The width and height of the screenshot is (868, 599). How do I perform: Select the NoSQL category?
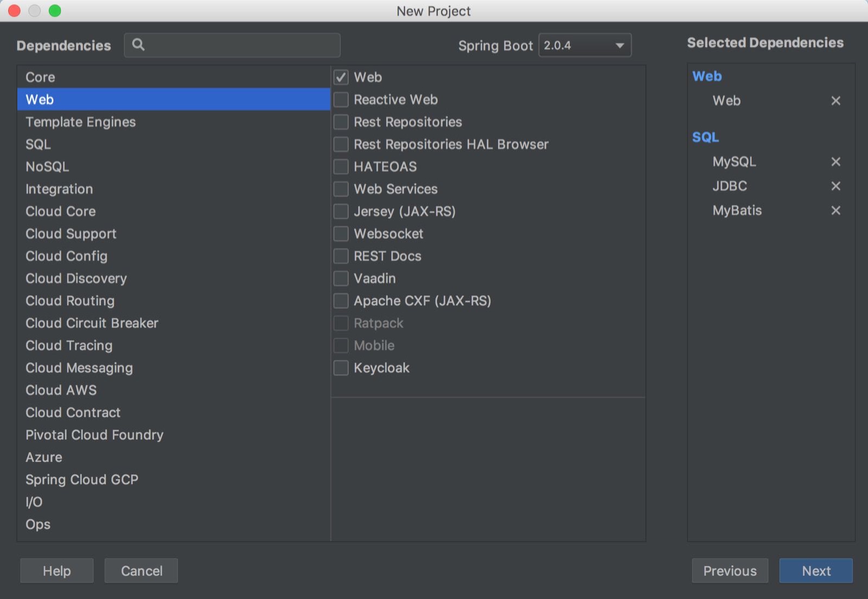[x=174, y=166]
